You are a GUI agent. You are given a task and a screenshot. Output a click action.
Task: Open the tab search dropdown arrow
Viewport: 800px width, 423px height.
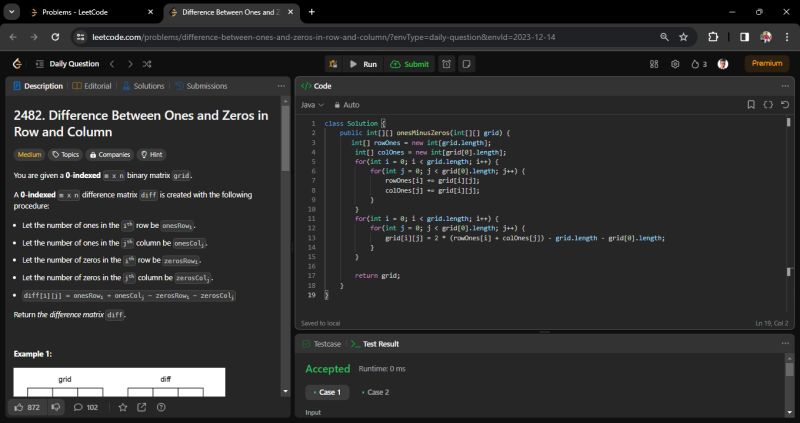(x=11, y=12)
